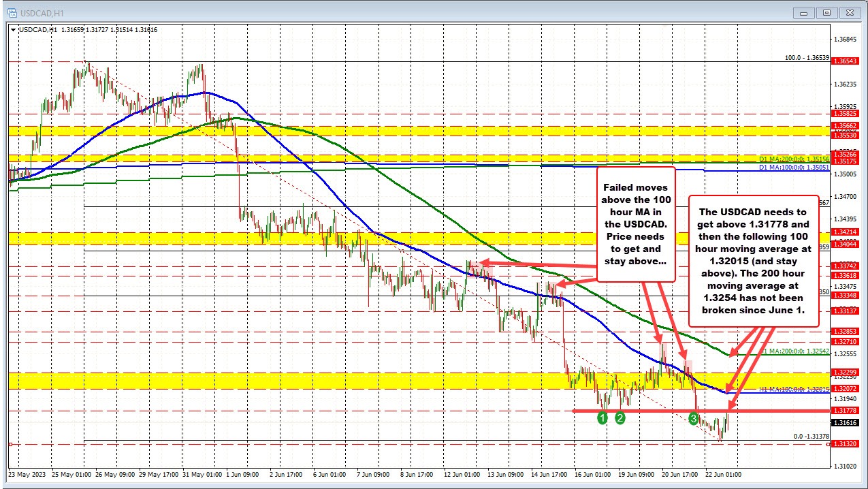The height and width of the screenshot is (489, 868).
Task: Click the D1 MA:100:0:0: 1.35051 label
Action: (x=794, y=166)
